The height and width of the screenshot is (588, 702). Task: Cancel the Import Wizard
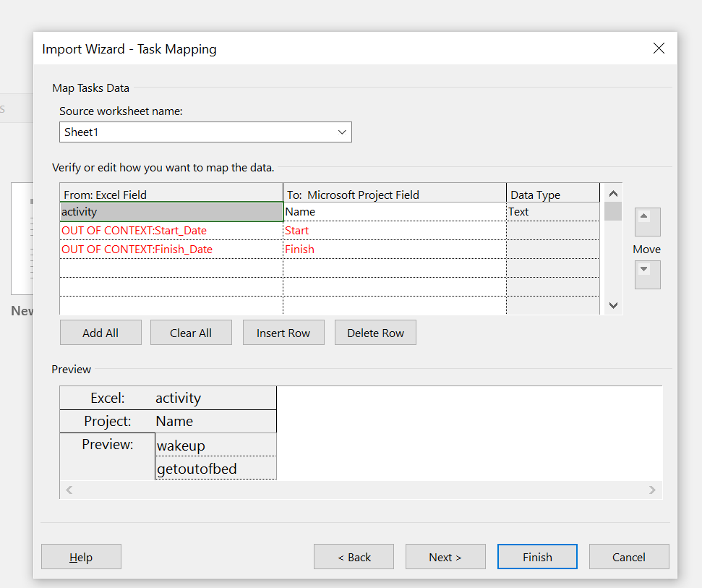(629, 557)
